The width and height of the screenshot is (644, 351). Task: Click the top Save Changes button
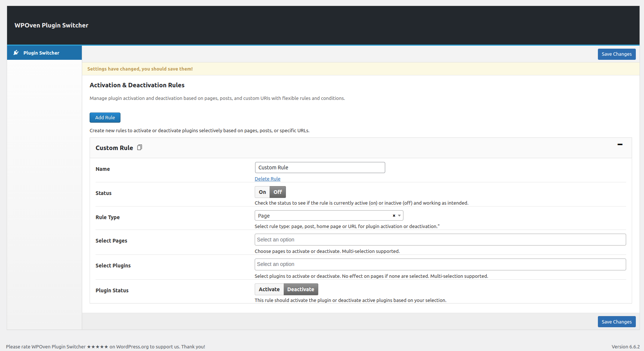[x=616, y=54]
